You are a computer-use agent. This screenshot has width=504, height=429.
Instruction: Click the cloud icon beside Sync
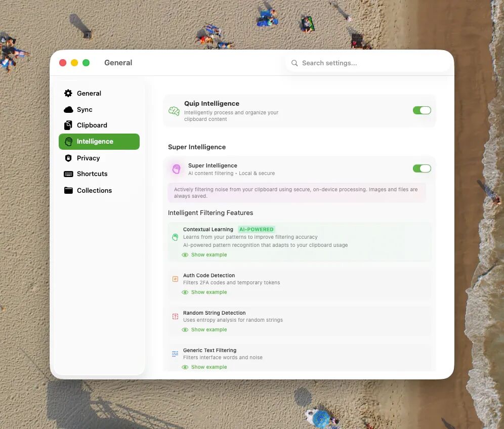[68, 110]
